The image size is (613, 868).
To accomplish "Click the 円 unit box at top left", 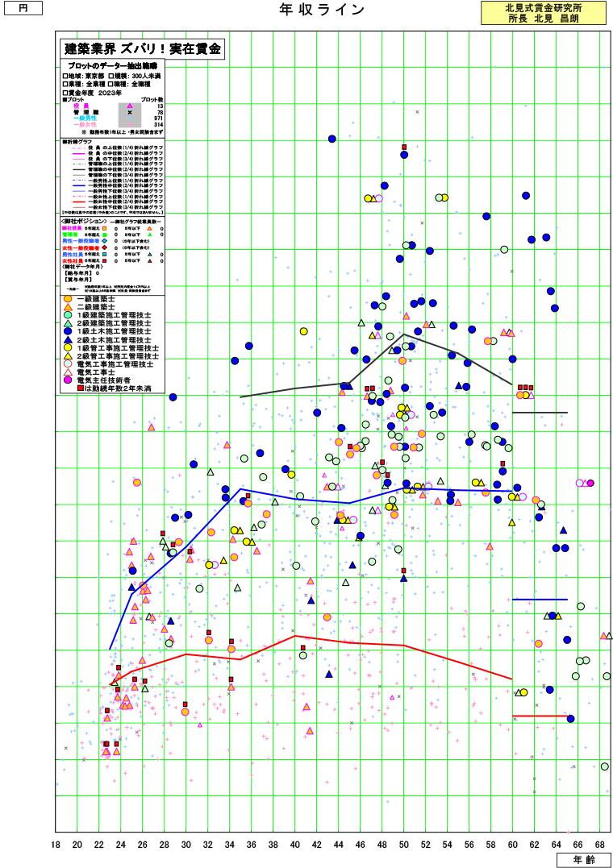I will click(21, 8).
